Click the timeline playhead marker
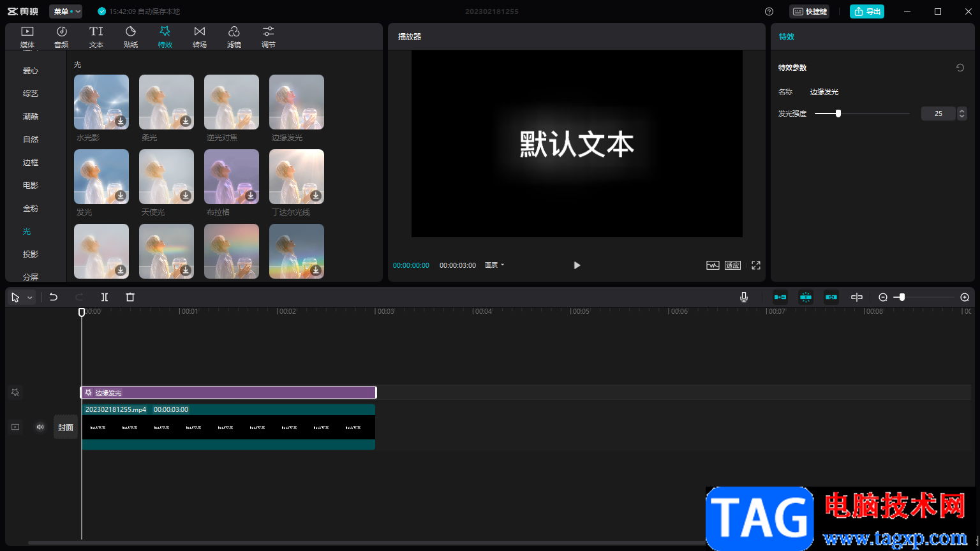980x551 pixels. 82,312
